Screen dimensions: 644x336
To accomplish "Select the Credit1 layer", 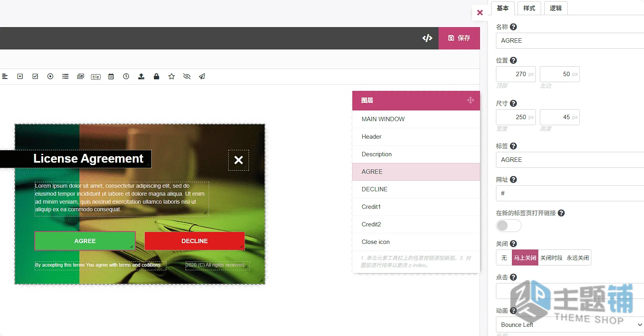I will tap(416, 207).
